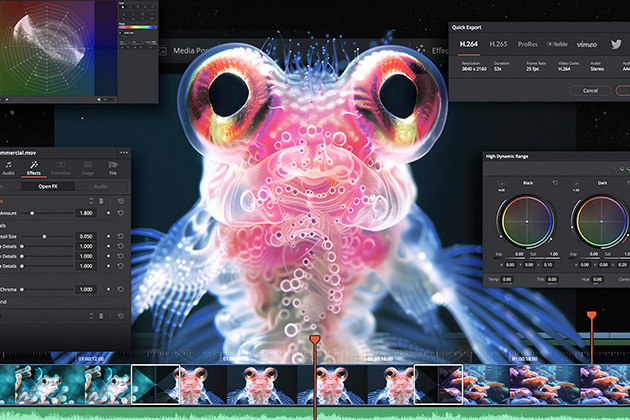Toggle keyframe diamond for Amount parameter
The image size is (630, 420).
click(108, 213)
